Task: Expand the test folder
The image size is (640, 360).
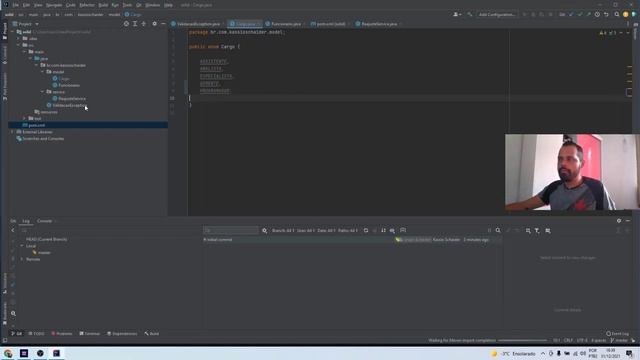Action: pyautogui.click(x=24, y=118)
